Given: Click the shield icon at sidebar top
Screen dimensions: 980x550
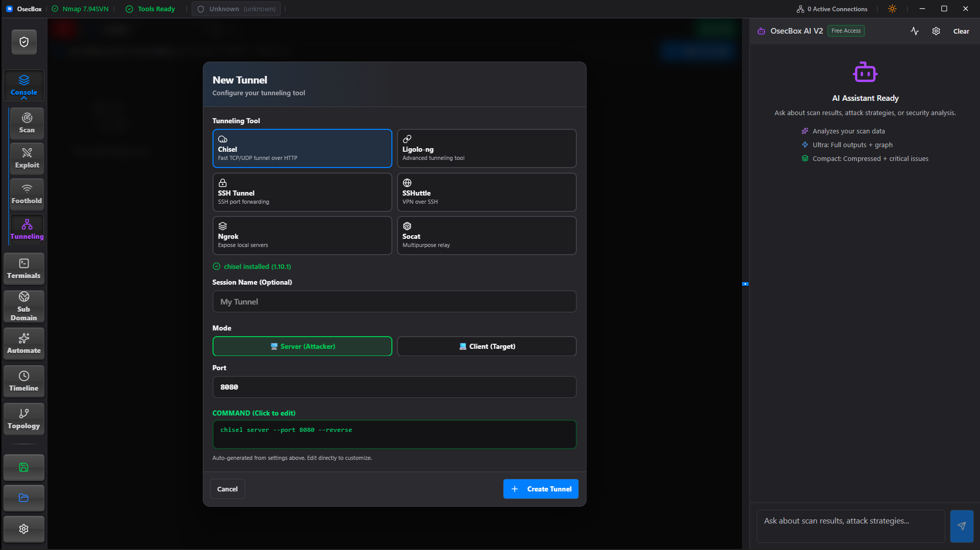Looking at the screenshot, I should 24,42.
